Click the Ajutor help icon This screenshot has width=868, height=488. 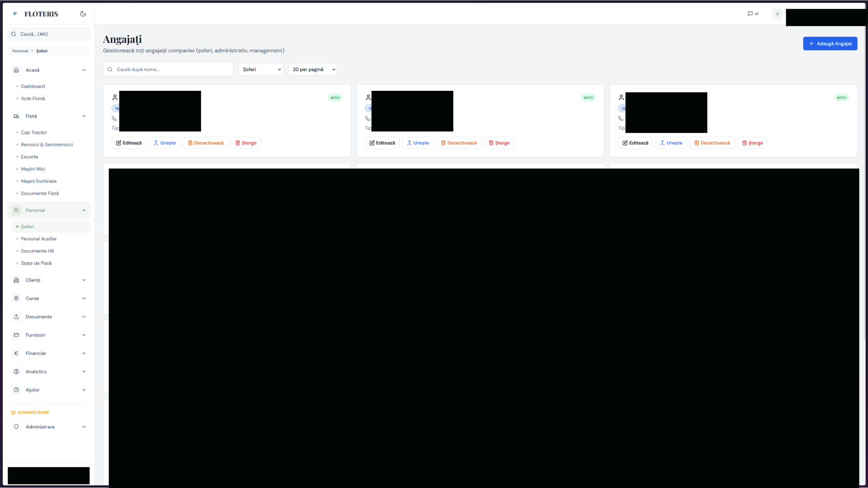(16, 390)
